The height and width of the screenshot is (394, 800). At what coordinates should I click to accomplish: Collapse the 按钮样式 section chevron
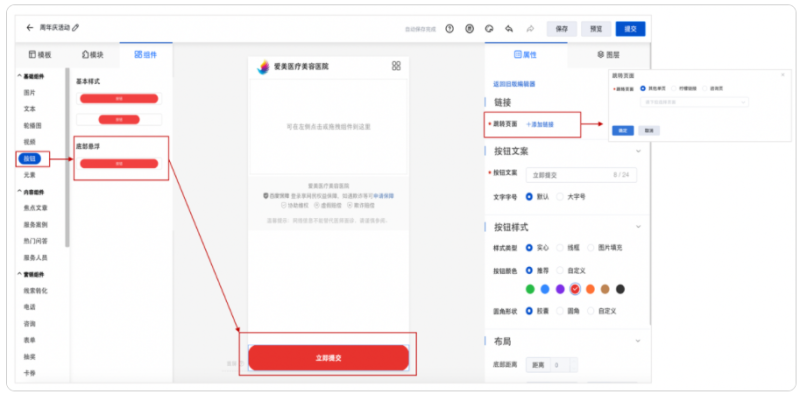pyautogui.click(x=638, y=227)
